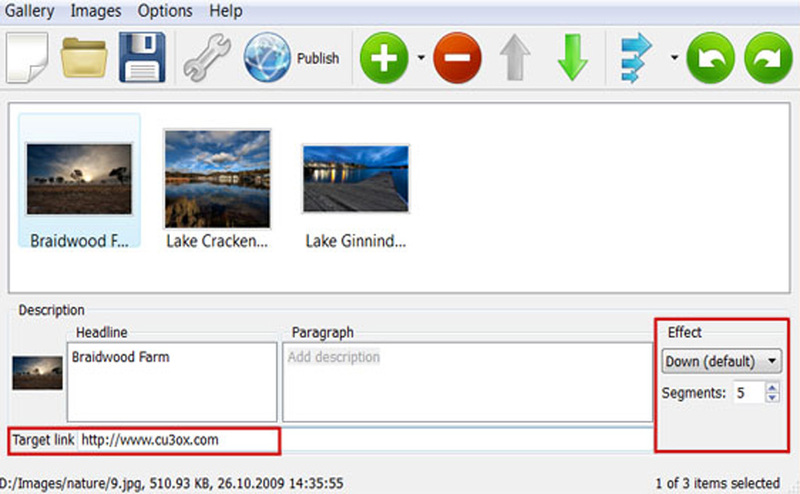Viewport: 800px width, 494px height.
Task: Add images with the green plus icon
Action: (384, 58)
